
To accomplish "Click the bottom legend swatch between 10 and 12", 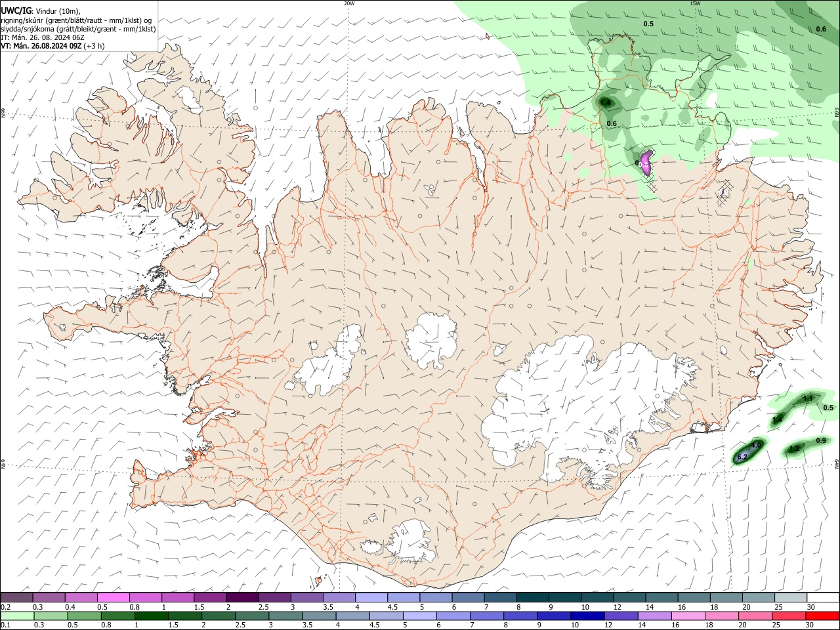I will click(x=586, y=616).
